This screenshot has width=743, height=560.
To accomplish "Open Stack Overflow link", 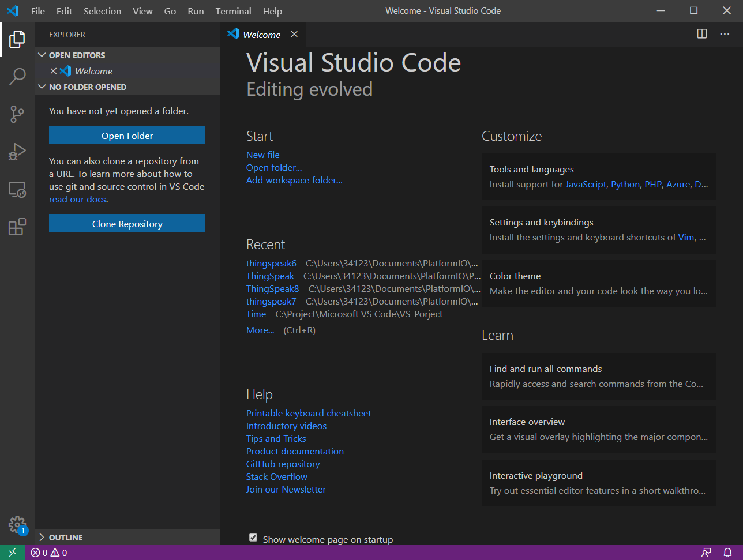I will (x=276, y=476).
